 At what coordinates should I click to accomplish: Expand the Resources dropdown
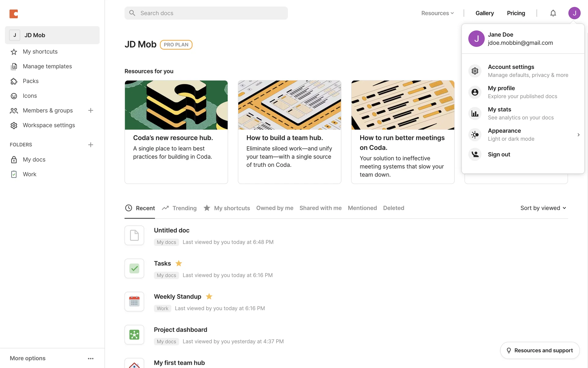[437, 13]
